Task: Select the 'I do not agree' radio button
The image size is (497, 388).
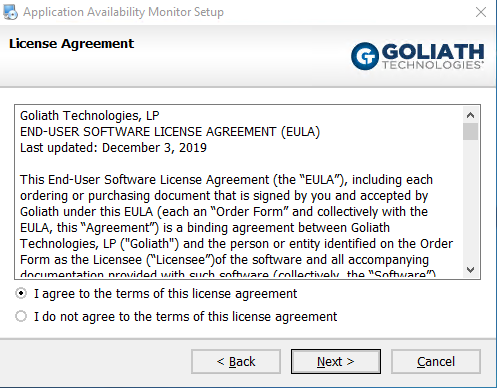Action: click(x=21, y=316)
